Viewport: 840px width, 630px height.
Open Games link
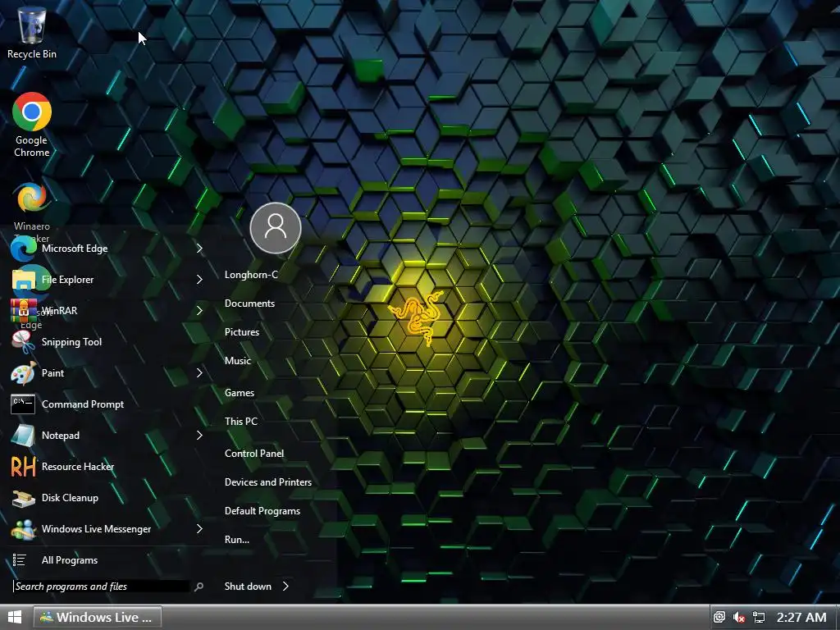coord(240,393)
